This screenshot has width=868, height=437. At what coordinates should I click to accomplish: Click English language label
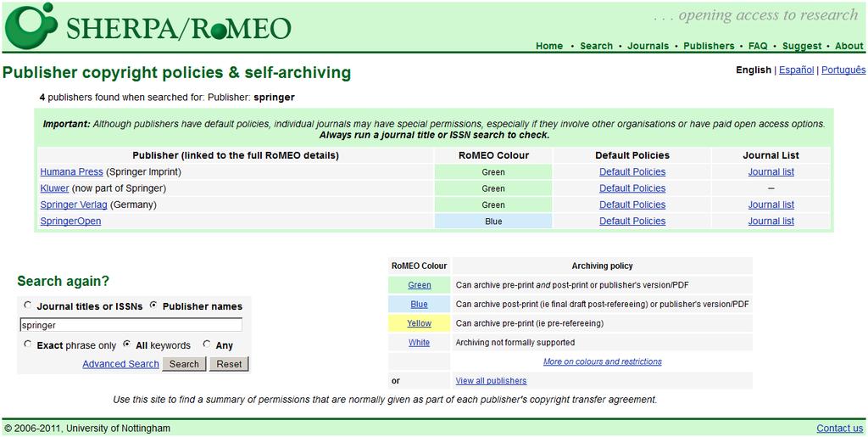(754, 70)
